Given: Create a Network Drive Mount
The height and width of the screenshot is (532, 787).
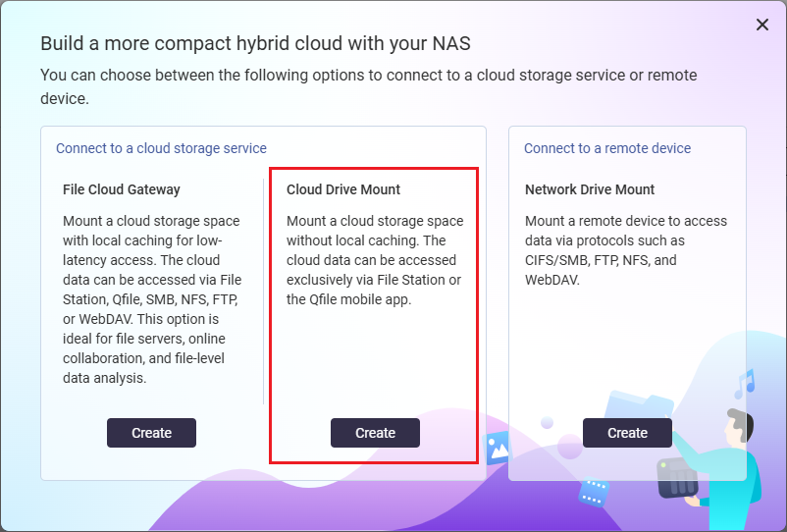Looking at the screenshot, I should click(627, 433).
